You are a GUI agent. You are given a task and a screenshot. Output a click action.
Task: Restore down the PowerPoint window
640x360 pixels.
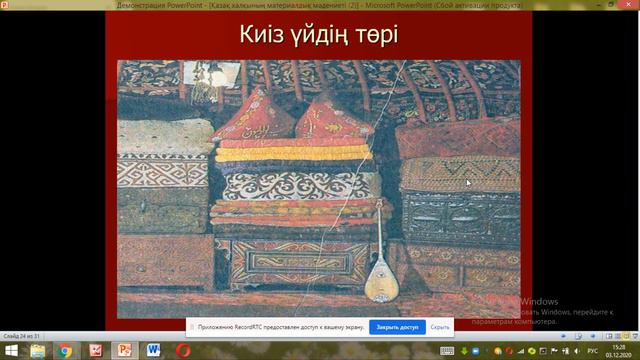coord(611,4)
